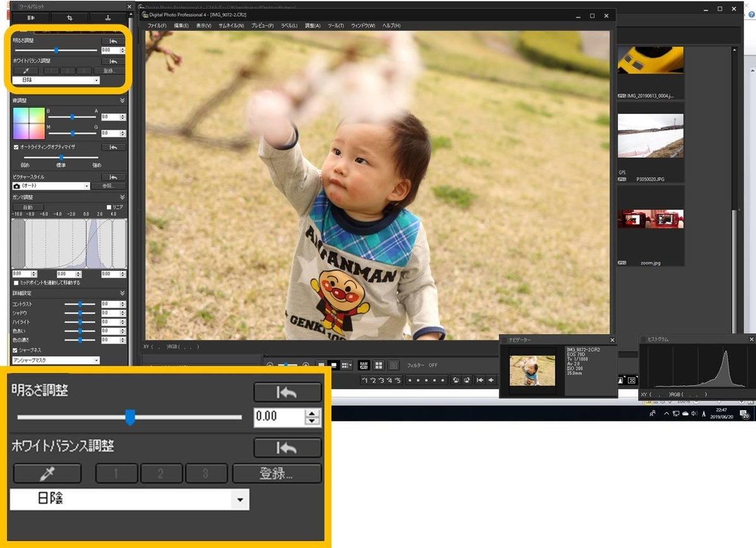Open the stamp tool tab in tool palette
Screen dimensions: 756x548
[108, 18]
